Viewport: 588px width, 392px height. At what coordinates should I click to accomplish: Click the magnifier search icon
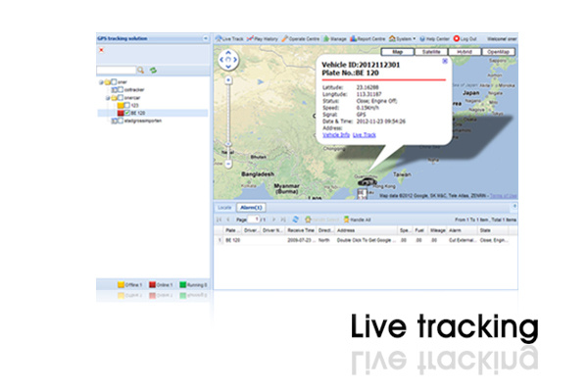point(140,71)
